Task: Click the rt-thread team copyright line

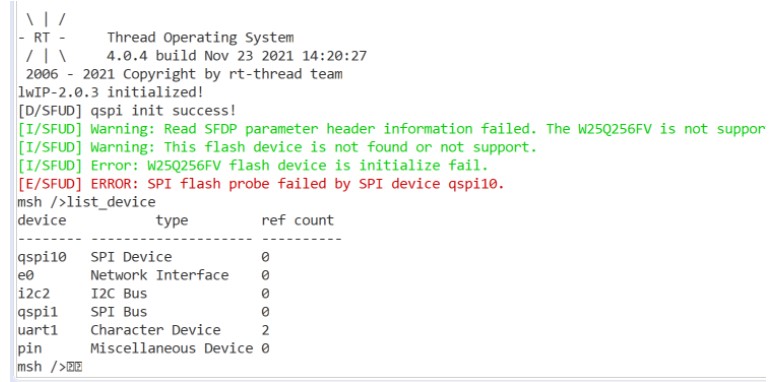Action: pyautogui.click(x=184, y=75)
